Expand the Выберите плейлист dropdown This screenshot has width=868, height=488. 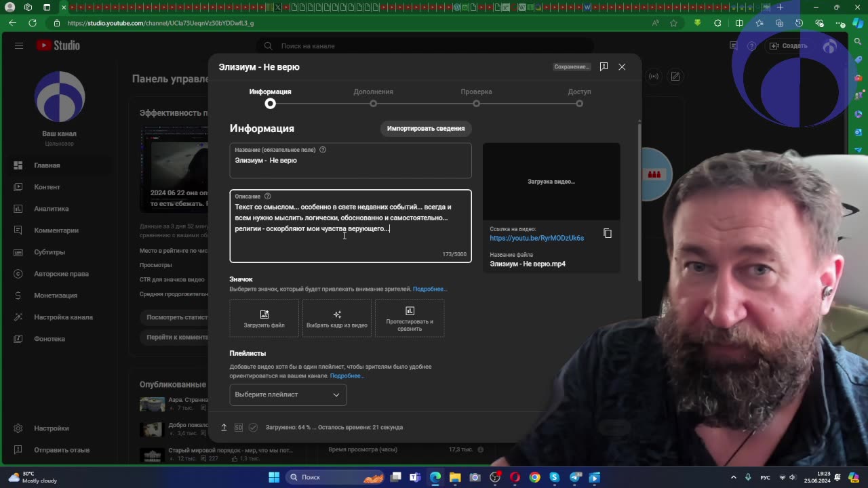coord(288,394)
